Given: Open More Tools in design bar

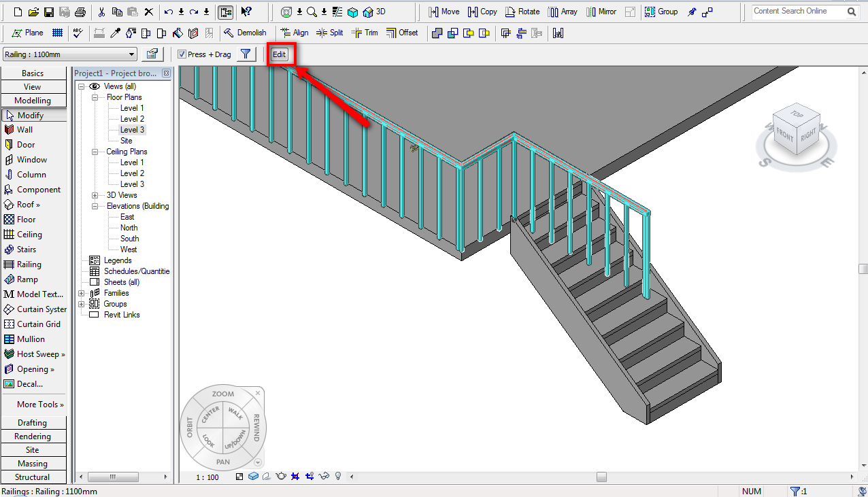Looking at the screenshot, I should click(39, 405).
